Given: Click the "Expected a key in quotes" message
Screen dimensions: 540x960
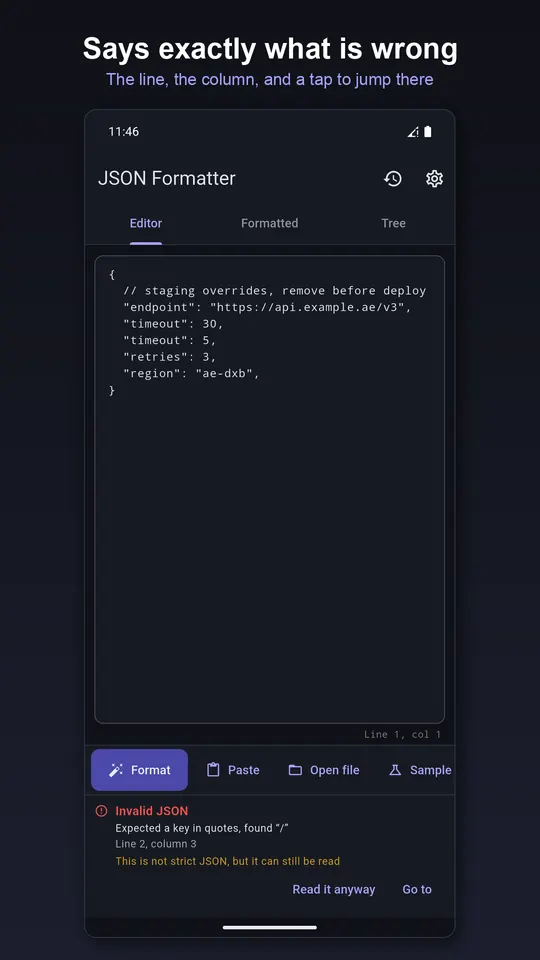Looking at the screenshot, I should click(x=202, y=828).
